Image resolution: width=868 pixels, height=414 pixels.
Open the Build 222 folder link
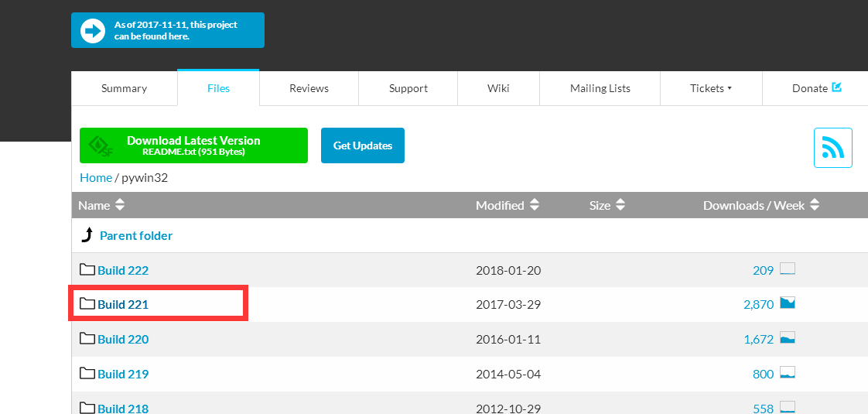(x=123, y=271)
